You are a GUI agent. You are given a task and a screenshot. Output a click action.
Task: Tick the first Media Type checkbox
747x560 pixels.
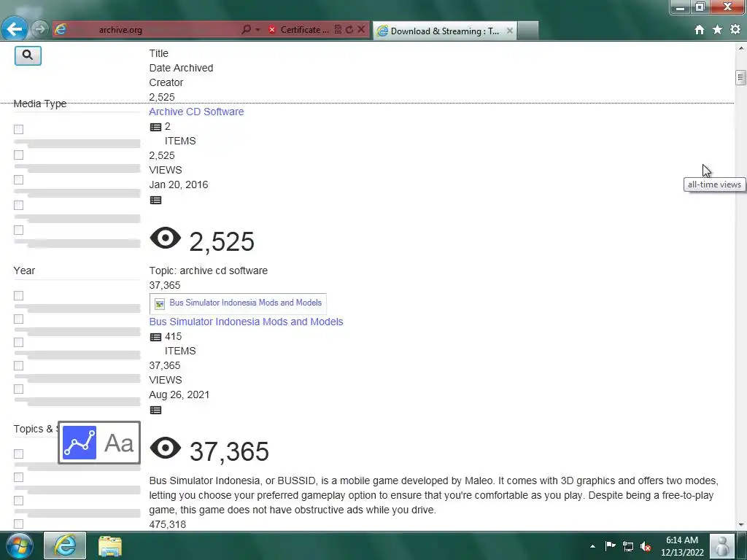18,129
